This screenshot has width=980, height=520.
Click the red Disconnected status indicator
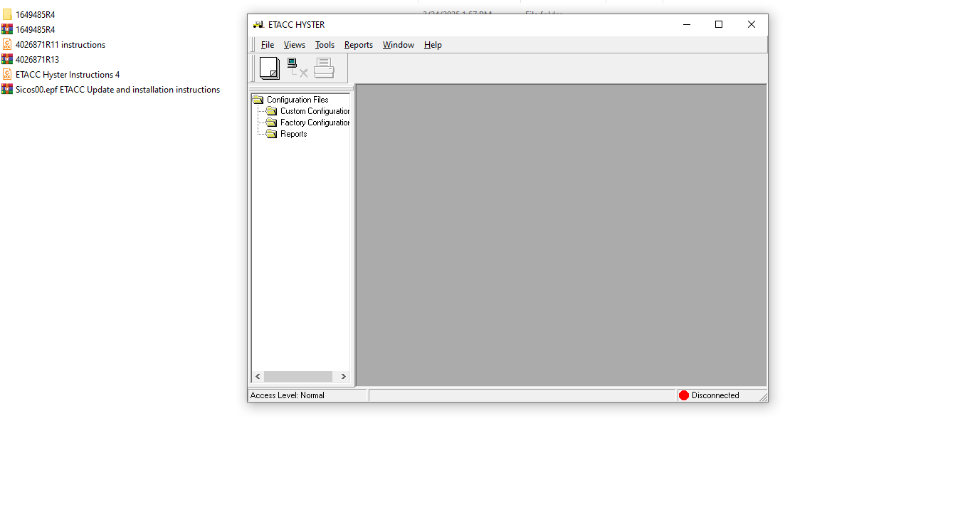[684, 395]
